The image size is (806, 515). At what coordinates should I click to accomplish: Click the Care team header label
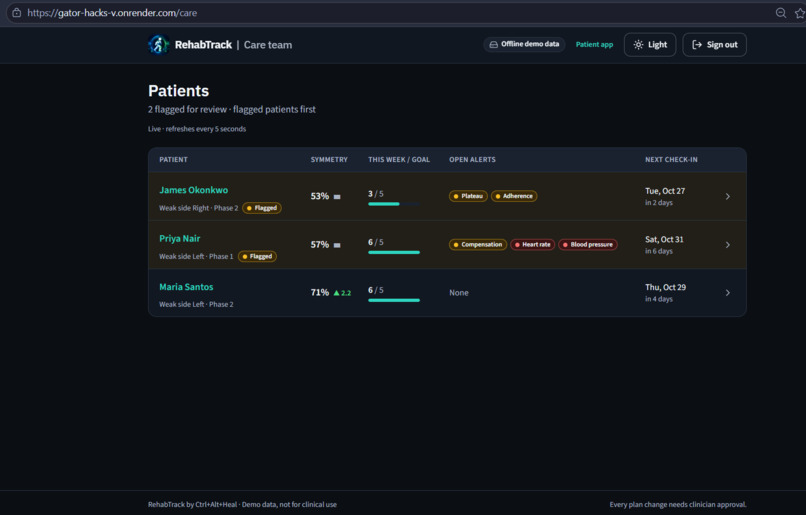(268, 45)
